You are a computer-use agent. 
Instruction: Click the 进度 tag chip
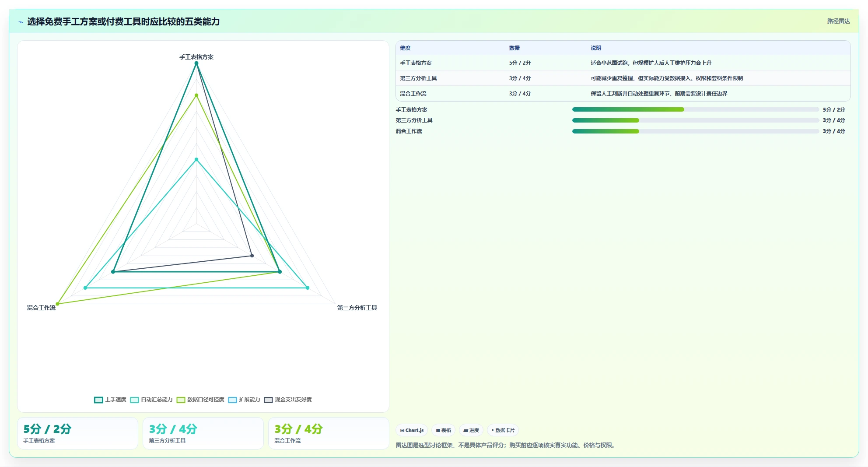[x=471, y=430]
